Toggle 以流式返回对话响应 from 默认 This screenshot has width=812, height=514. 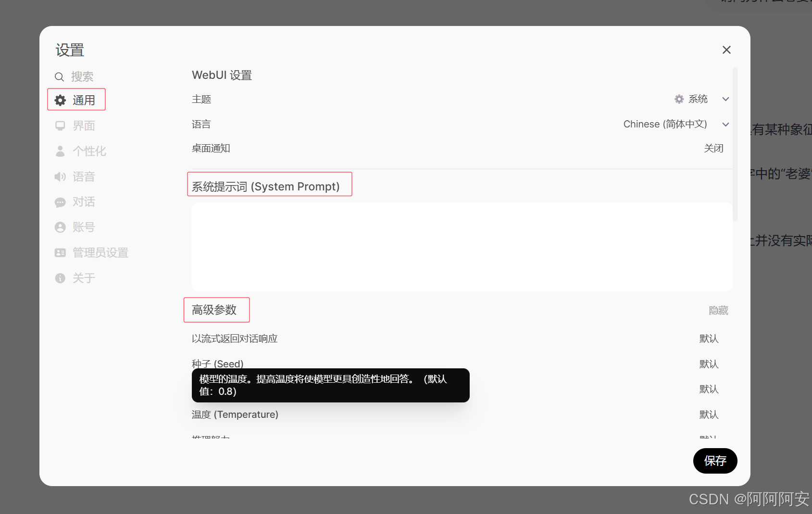709,338
